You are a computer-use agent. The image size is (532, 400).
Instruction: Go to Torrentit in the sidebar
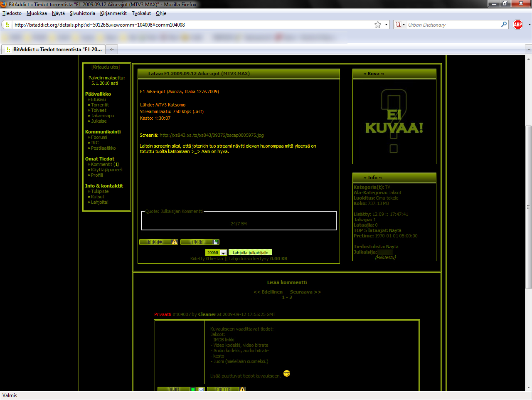click(100, 105)
